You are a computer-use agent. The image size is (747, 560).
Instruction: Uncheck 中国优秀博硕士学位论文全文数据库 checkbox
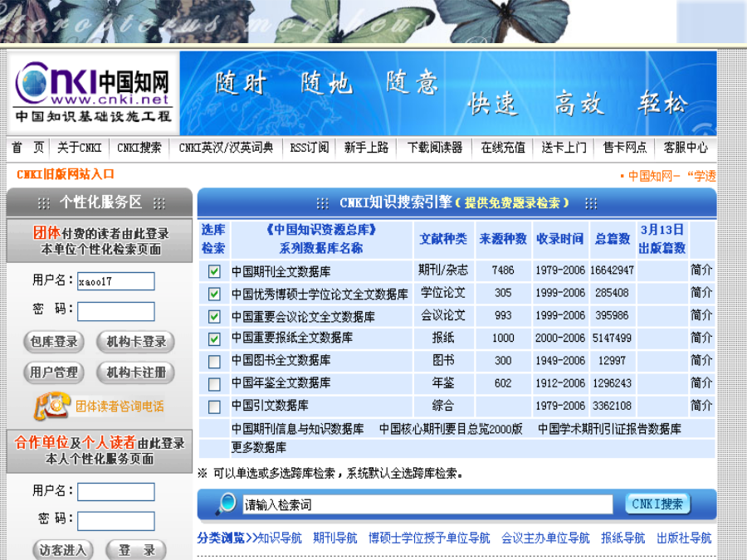pyautogui.click(x=214, y=294)
